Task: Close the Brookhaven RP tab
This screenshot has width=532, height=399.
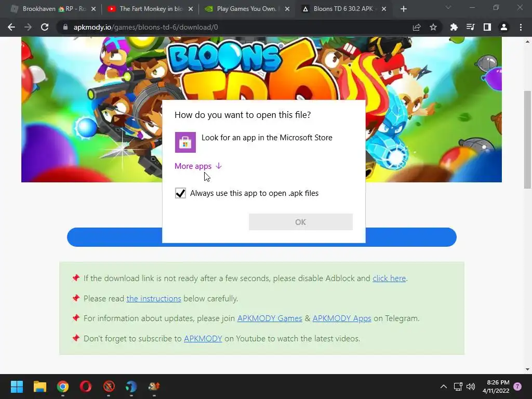Action: (x=94, y=9)
